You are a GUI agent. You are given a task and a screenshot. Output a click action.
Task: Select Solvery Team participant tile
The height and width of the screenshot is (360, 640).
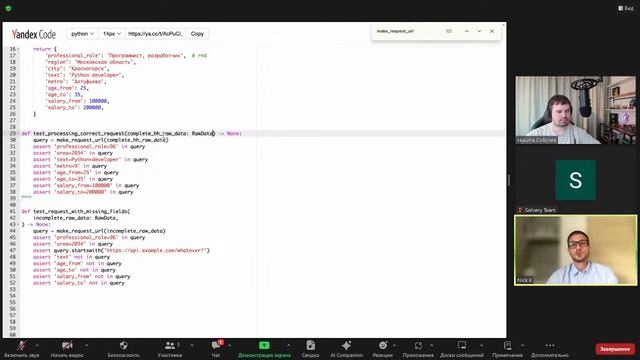coord(576,180)
